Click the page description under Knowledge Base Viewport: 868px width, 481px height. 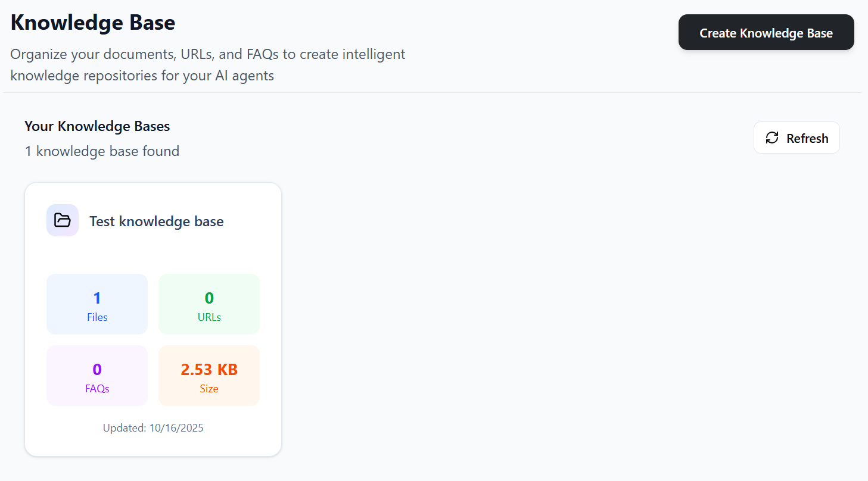pyautogui.click(x=207, y=64)
